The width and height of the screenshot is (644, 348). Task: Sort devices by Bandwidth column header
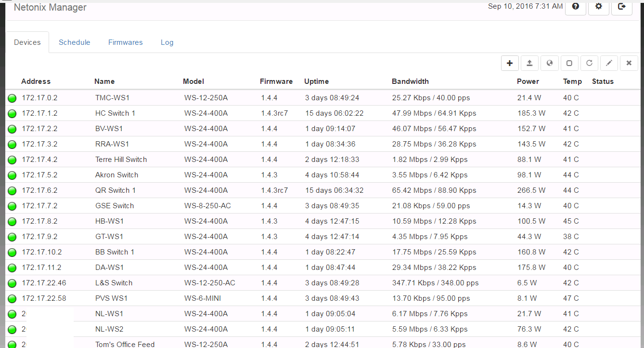pyautogui.click(x=410, y=81)
